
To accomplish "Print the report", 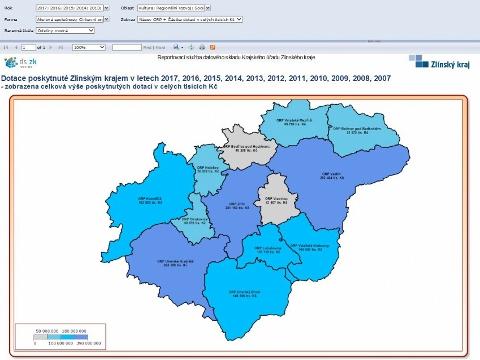I will pyautogui.click(x=202, y=47).
